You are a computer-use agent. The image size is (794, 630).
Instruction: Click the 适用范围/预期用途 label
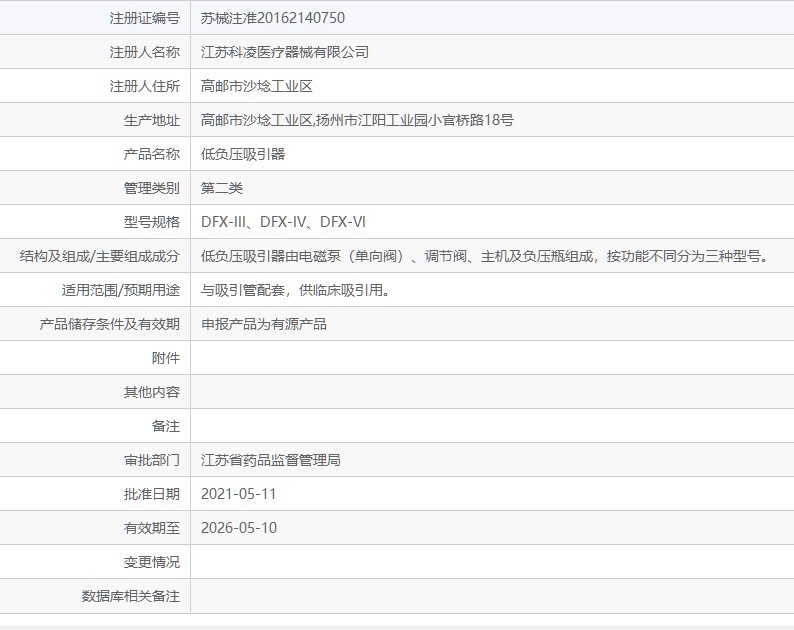121,290
